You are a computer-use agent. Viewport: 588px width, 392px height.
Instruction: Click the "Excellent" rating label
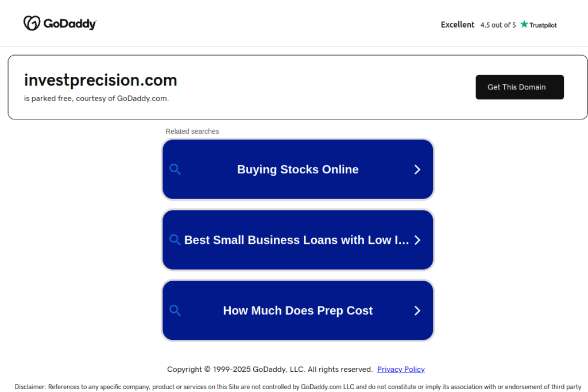[x=457, y=25]
